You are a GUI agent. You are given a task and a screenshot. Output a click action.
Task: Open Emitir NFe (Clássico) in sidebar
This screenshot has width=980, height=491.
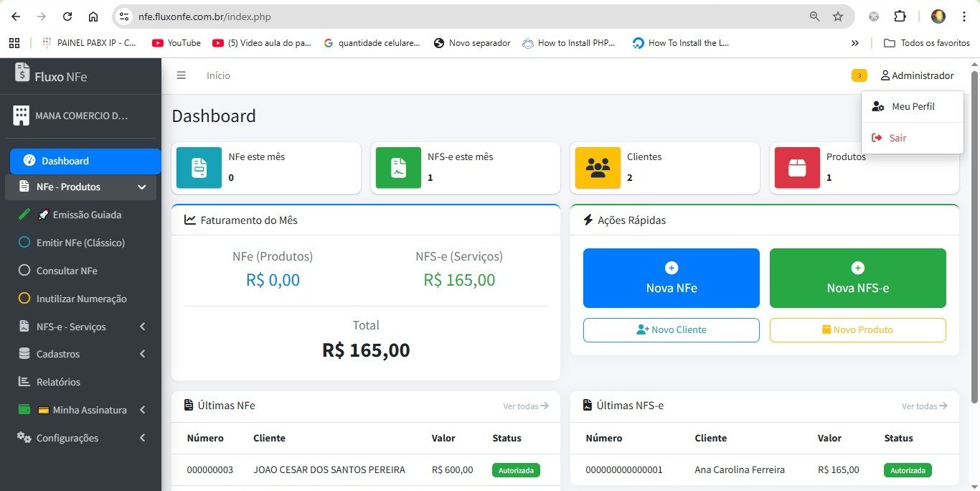[x=80, y=243]
